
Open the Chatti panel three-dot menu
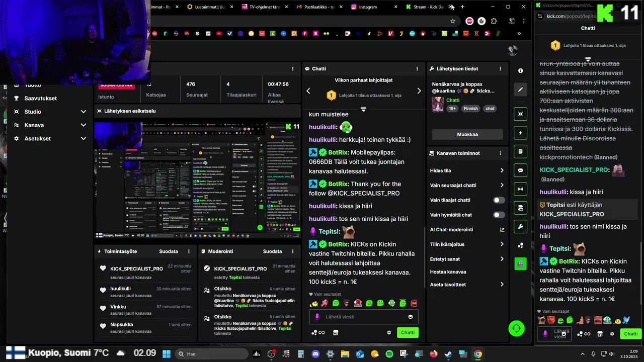417,69
